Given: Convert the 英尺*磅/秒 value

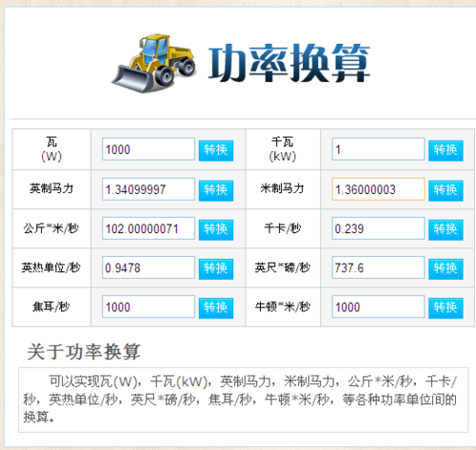Looking at the screenshot, I should coord(446,269).
